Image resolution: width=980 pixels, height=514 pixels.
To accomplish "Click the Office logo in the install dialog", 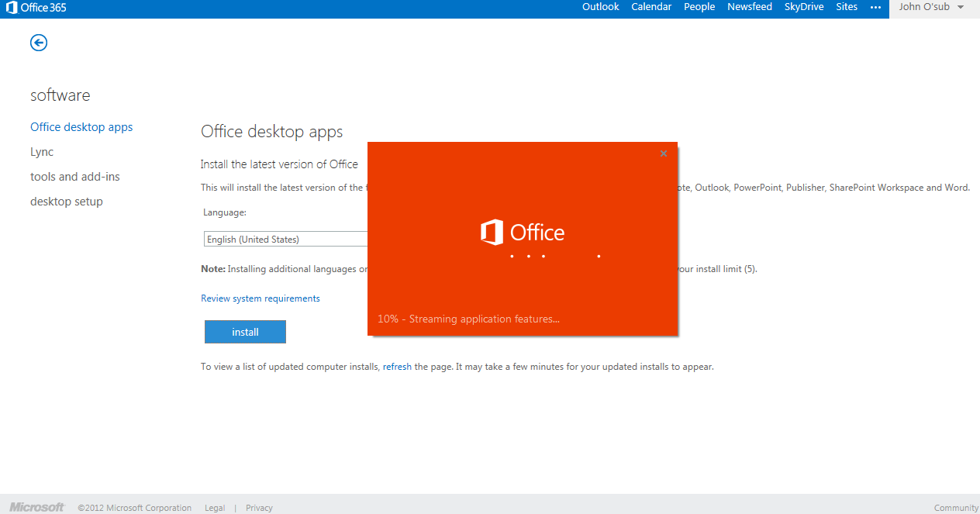I will point(523,233).
